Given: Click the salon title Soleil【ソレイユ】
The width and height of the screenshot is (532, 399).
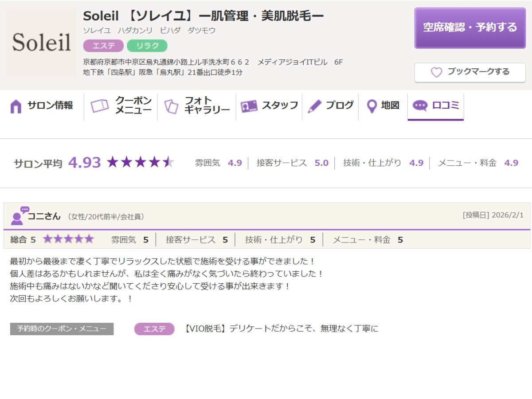Looking at the screenshot, I should tap(203, 16).
